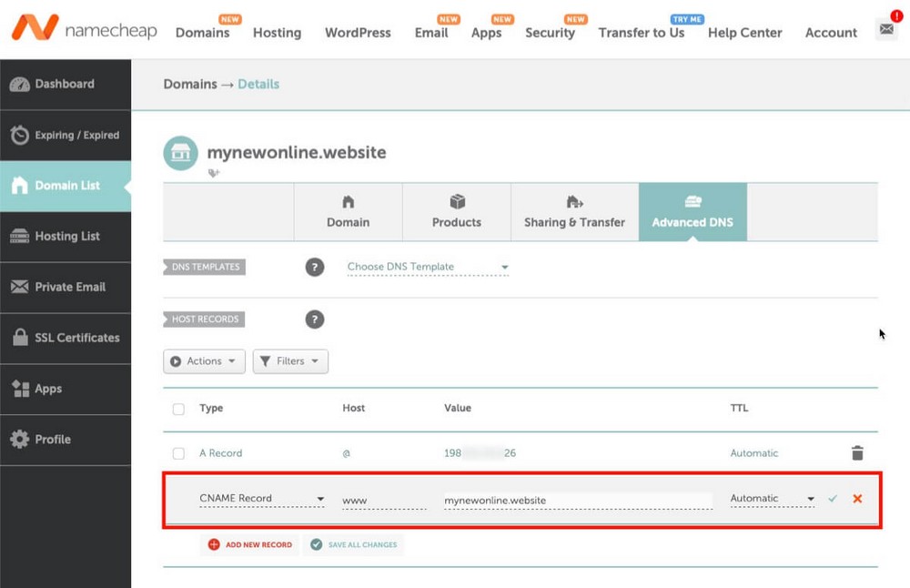
Task: Toggle the select-all records checkbox
Action: click(178, 409)
